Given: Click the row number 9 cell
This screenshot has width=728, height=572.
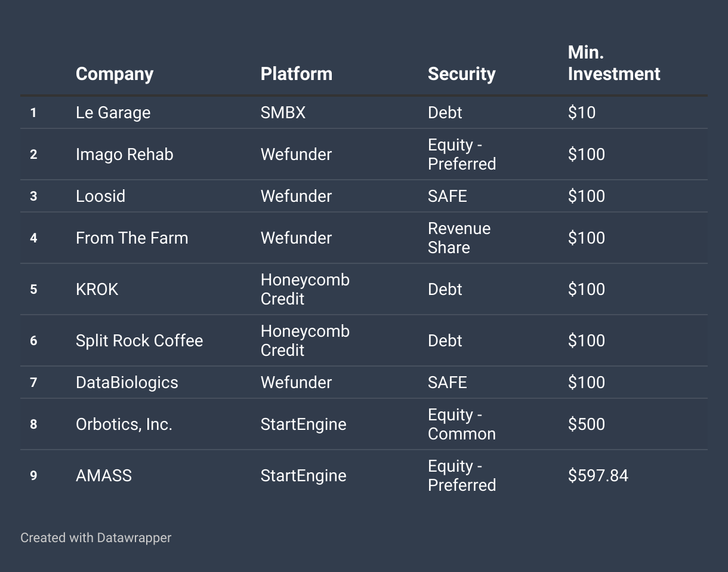Looking at the screenshot, I should point(33,476).
